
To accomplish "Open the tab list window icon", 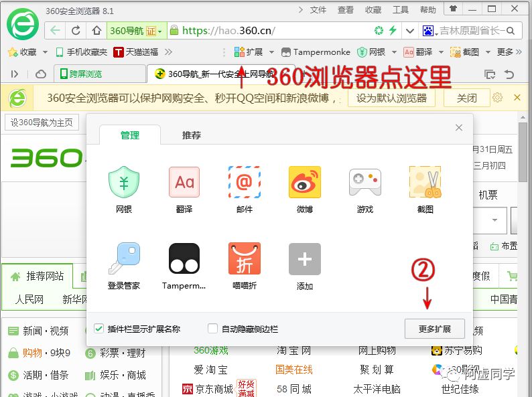I will 490,74.
